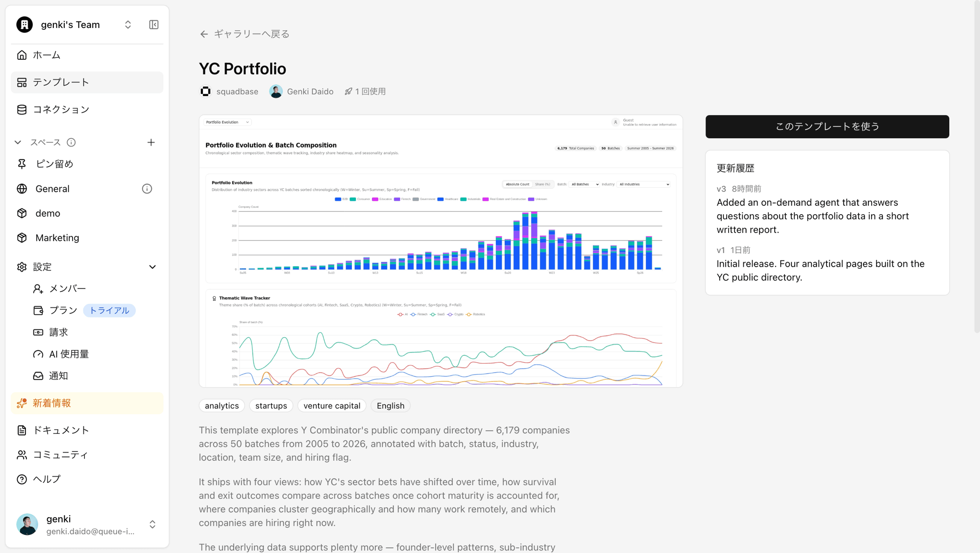980x553 pixels.
Task: Collapse the 設定 submenu chevron
Action: [152, 267]
